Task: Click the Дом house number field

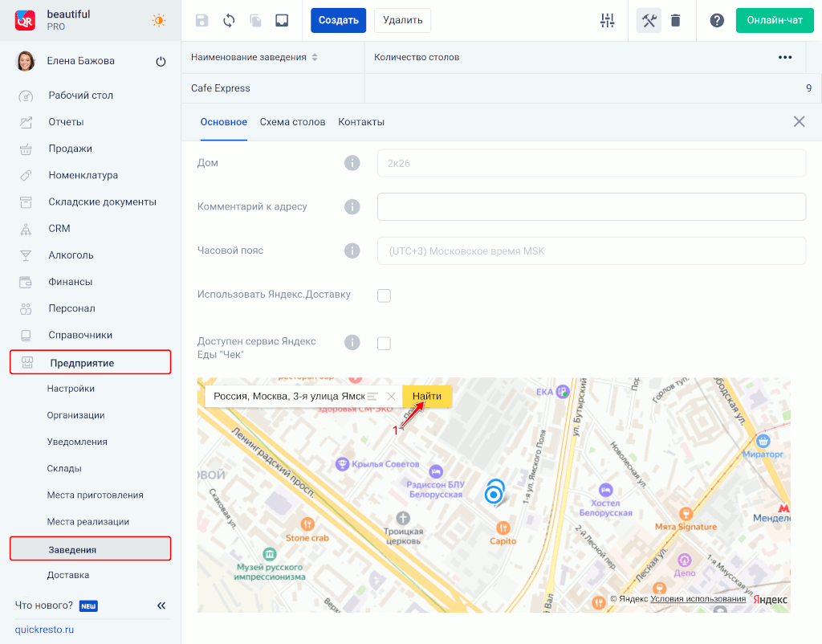Action: [x=592, y=163]
